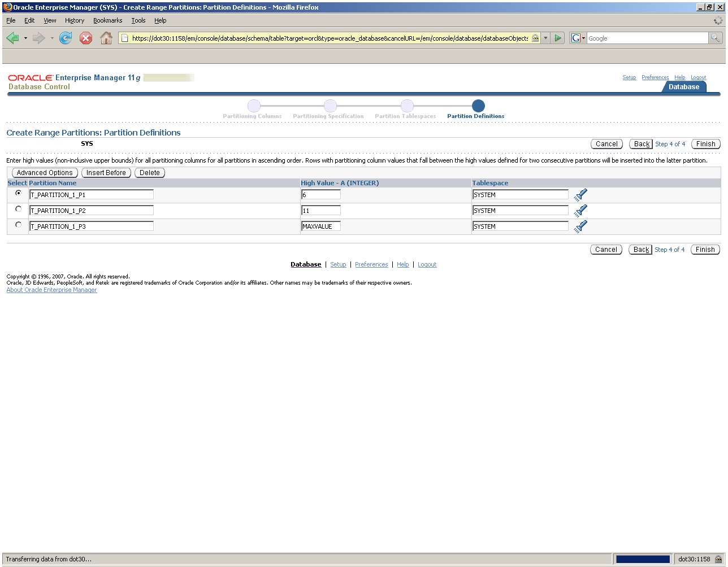Screen dimensions: 728x567
Task: Click the footer Logout link
Action: pyautogui.click(x=427, y=264)
